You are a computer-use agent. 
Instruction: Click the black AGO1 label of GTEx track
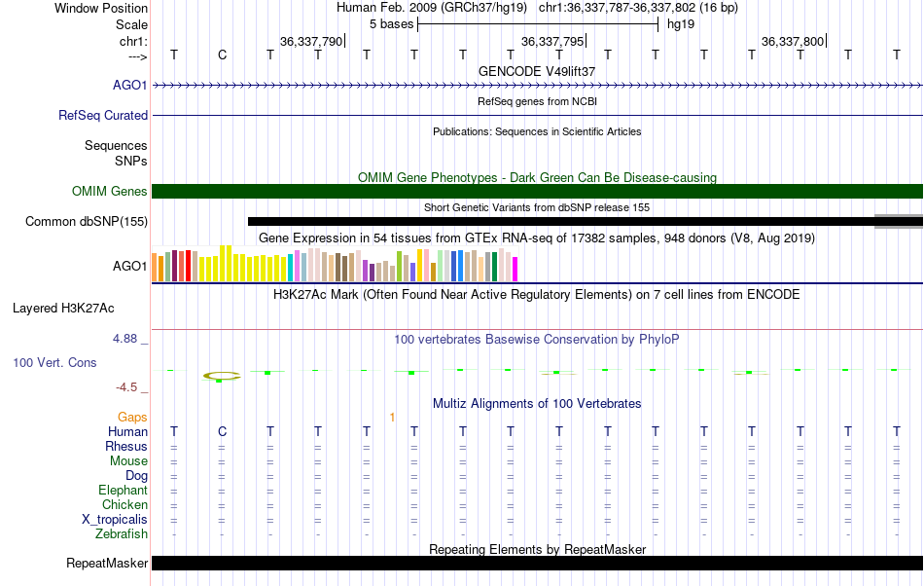tap(129, 266)
